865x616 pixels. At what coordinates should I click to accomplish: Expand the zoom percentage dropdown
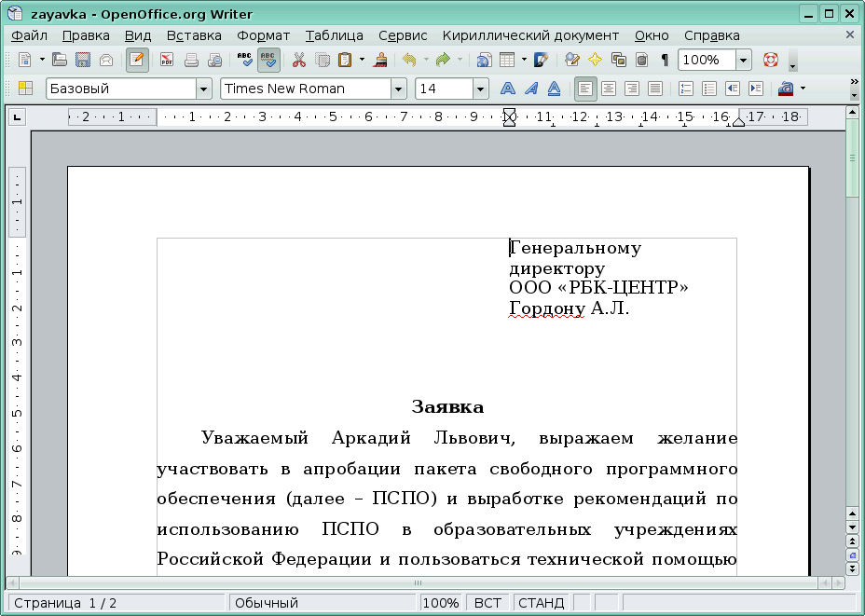click(x=743, y=59)
